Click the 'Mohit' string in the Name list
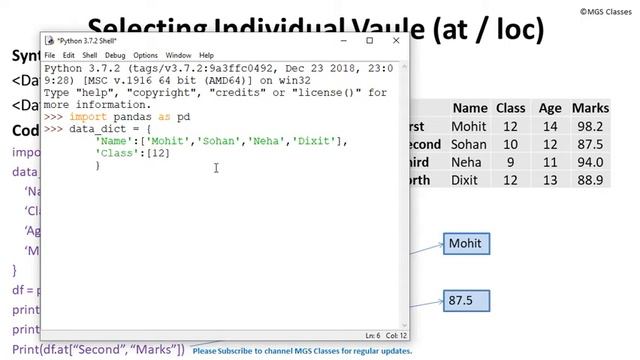 coord(168,141)
